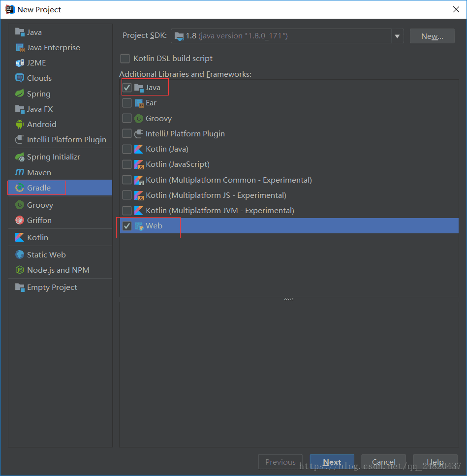Click the Web framework icon
Viewport: 467px width, 476px height.
pos(139,226)
